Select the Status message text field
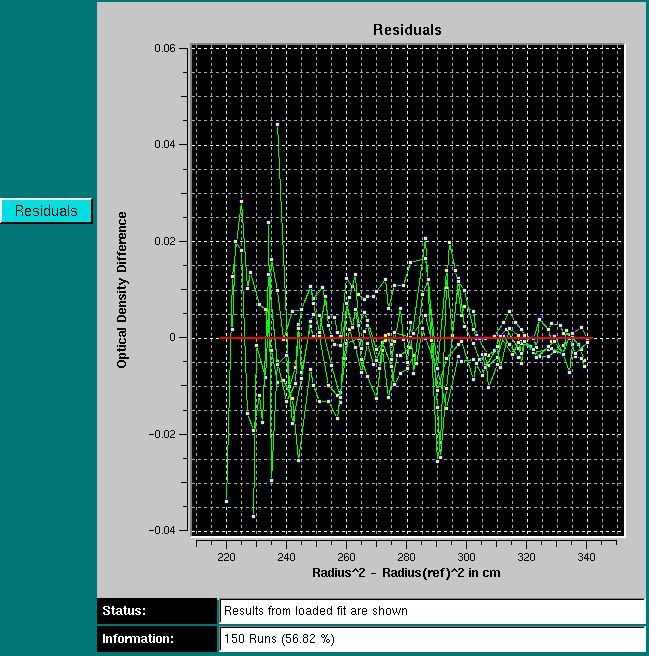The image size is (649, 656). coord(432,611)
